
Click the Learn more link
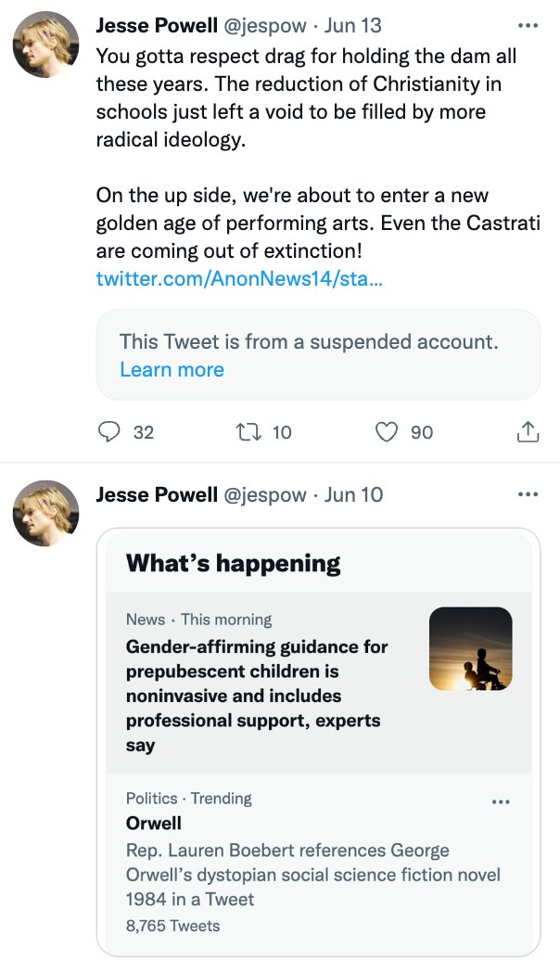pos(172,369)
